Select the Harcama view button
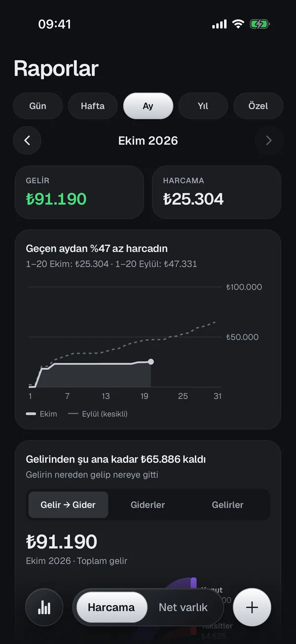 pos(111,607)
